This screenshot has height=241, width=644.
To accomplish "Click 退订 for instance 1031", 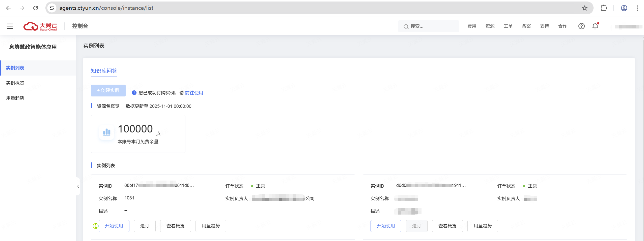I will click(x=145, y=226).
